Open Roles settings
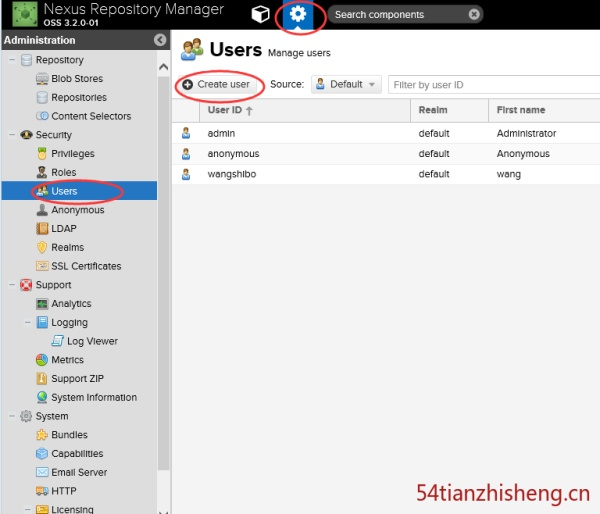Screen dimensions: 600x514 tap(64, 172)
